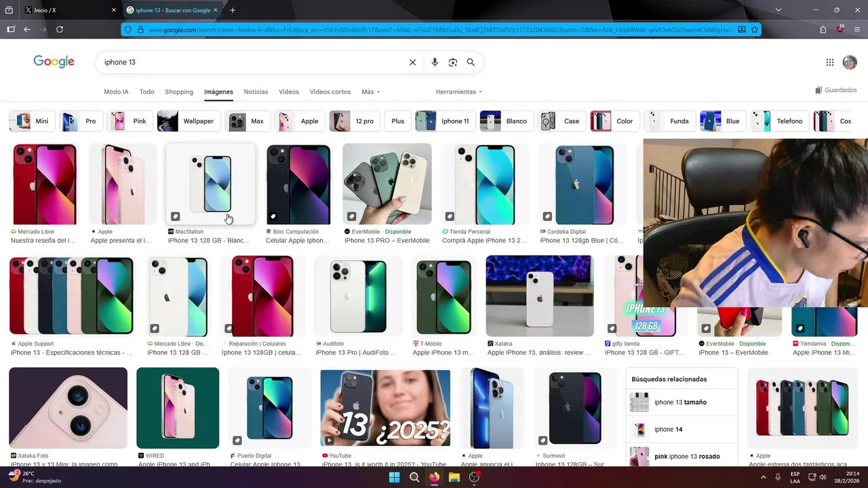Switch to the 'Todo' results tab
Viewport: 868px width, 488px height.
(146, 91)
